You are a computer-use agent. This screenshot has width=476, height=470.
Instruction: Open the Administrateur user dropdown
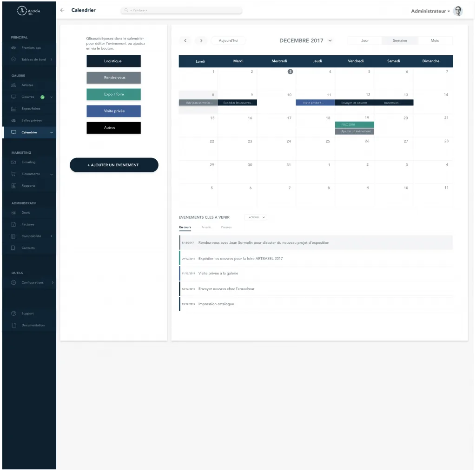click(430, 11)
